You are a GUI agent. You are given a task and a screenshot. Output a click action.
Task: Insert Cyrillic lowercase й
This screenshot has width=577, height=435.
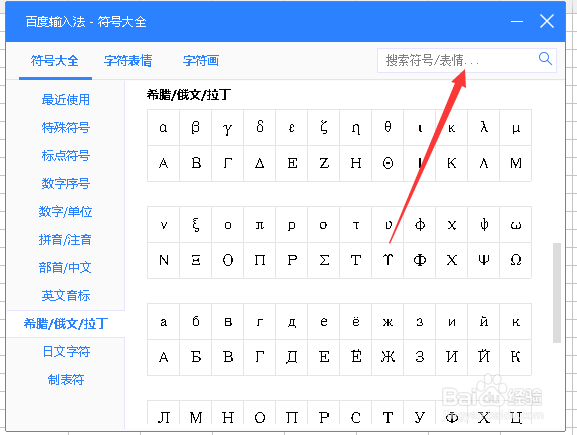pos(484,322)
